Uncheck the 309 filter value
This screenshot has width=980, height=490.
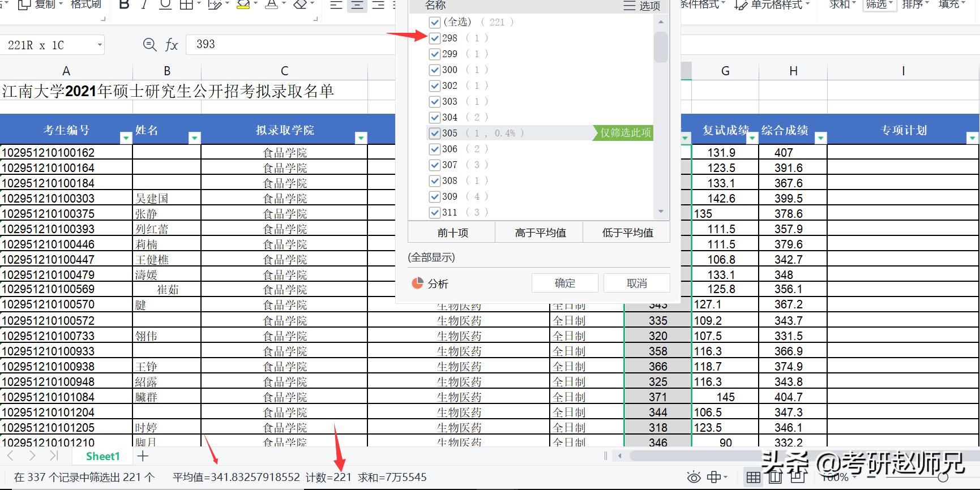(435, 196)
